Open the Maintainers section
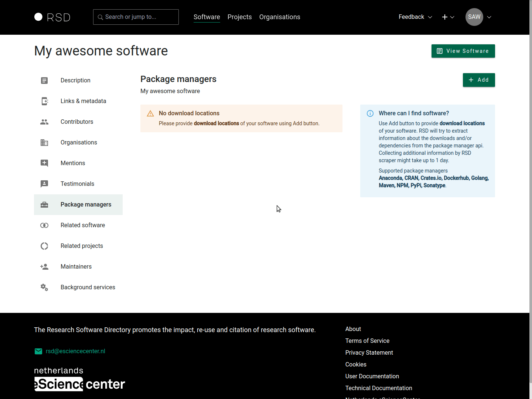 (x=76, y=267)
